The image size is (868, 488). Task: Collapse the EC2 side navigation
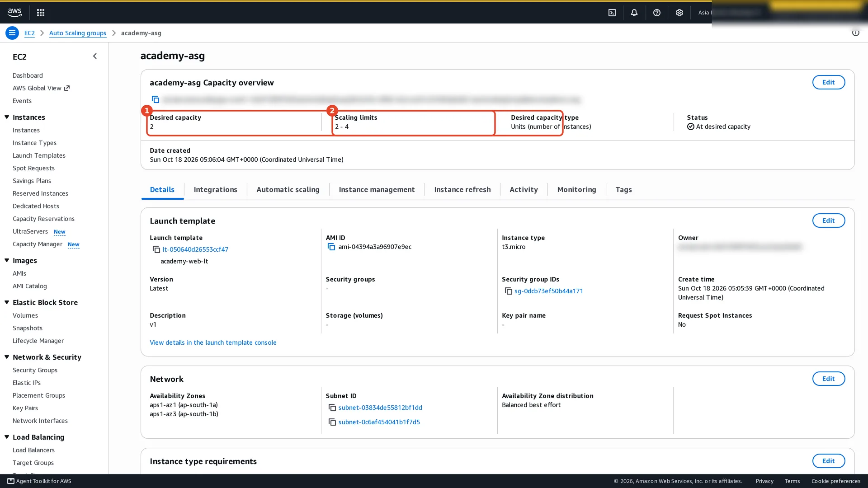pos(95,56)
